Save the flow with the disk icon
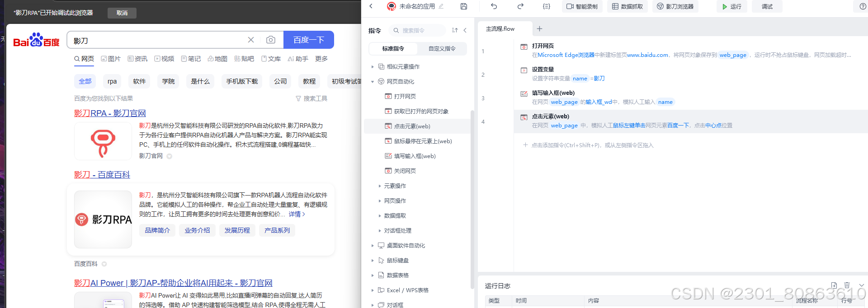The image size is (868, 308). (463, 6)
